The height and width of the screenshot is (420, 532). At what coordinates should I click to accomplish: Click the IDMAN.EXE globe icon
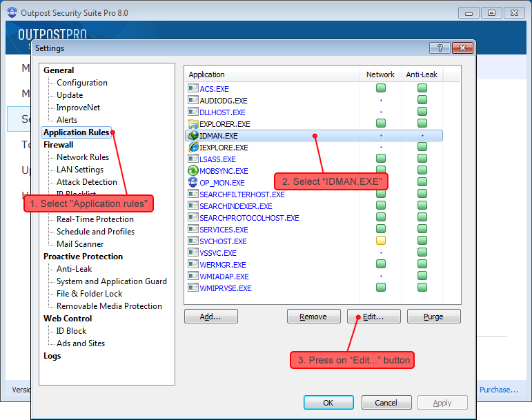click(193, 136)
